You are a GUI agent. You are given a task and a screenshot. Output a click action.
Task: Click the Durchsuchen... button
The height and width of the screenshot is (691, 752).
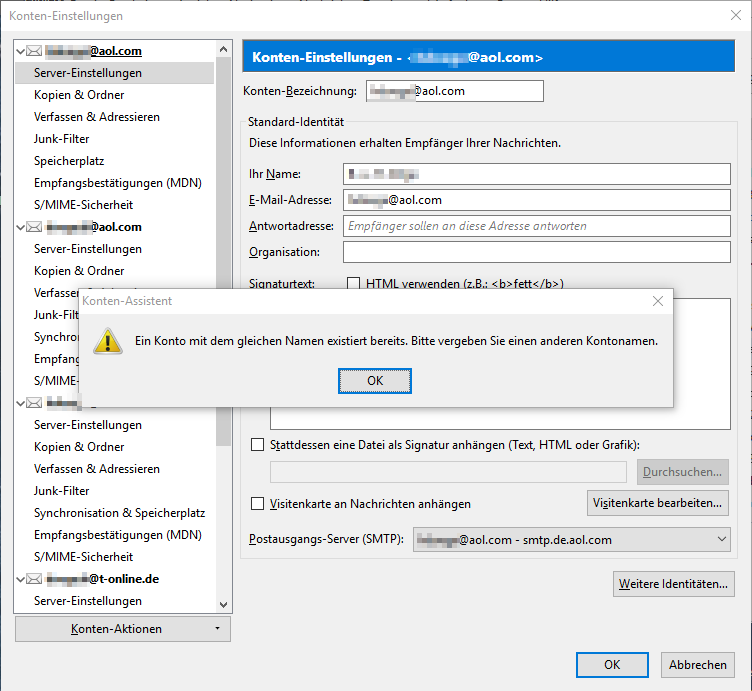(x=682, y=472)
